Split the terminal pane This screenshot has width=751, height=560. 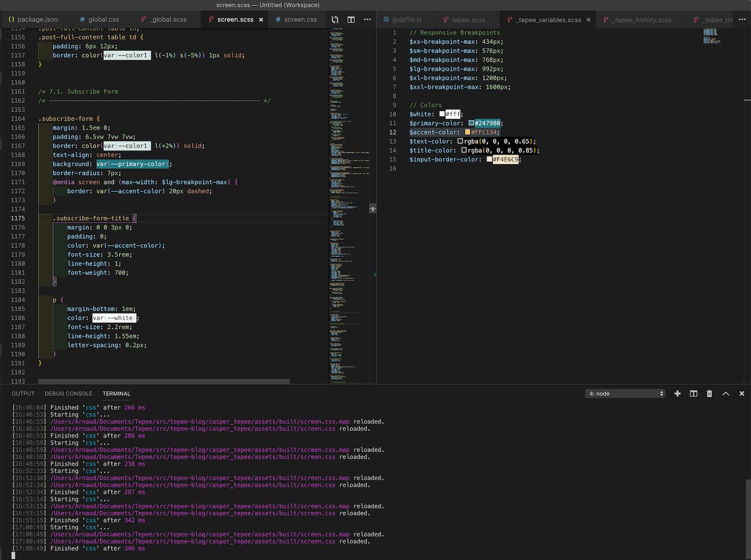[694, 394]
